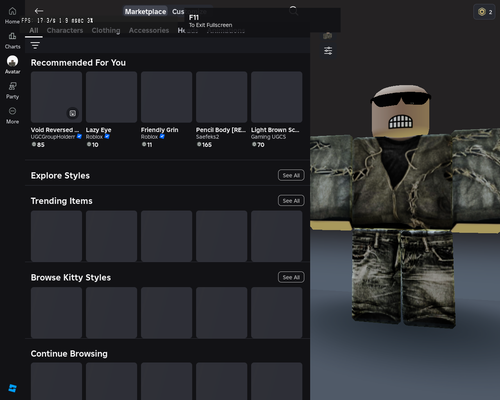Open the Charts sidebar icon

point(12,36)
